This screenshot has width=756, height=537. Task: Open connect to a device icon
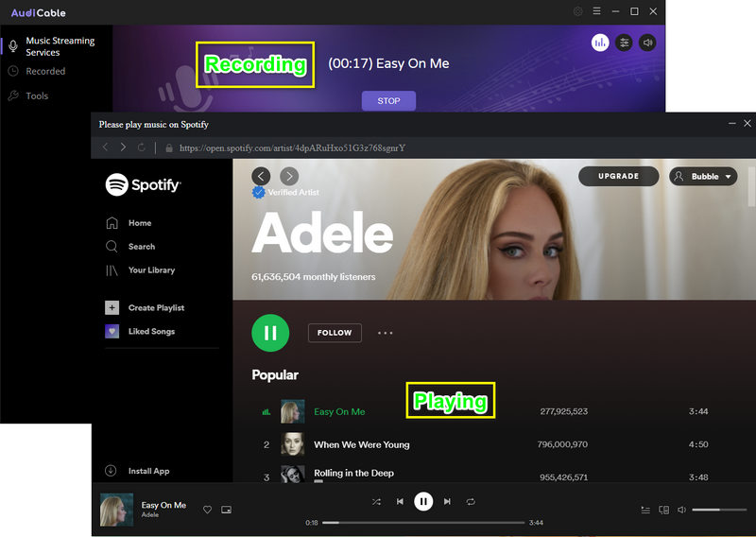click(x=664, y=510)
